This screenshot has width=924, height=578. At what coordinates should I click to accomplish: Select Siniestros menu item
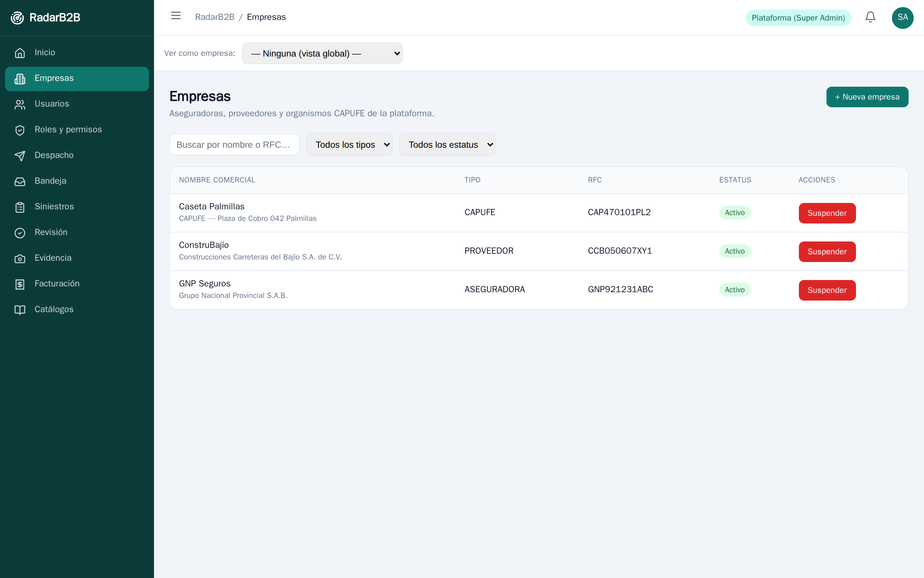77,206
